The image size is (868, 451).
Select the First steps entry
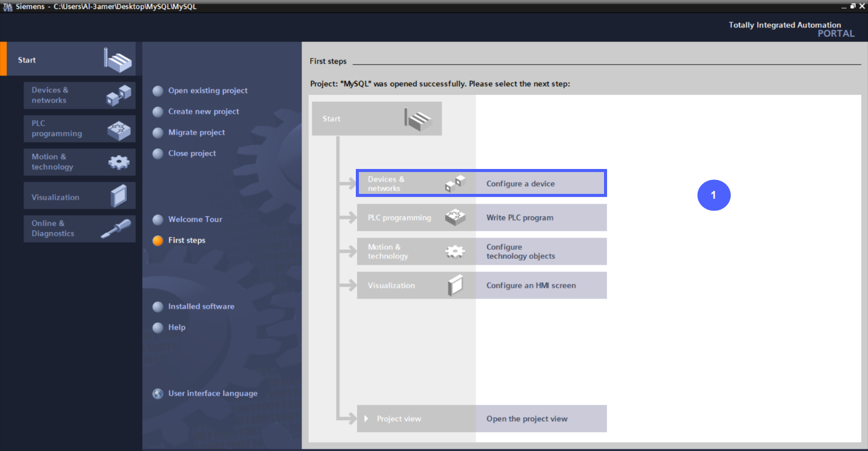point(179,240)
